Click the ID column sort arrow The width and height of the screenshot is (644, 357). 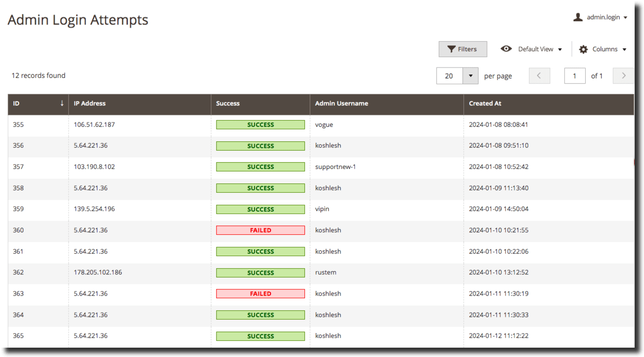tap(62, 103)
